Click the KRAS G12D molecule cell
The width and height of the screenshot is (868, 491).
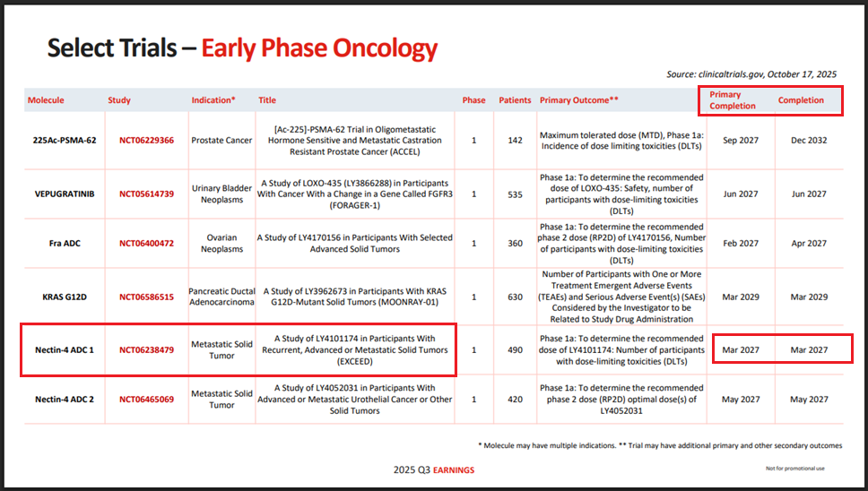[x=64, y=297]
